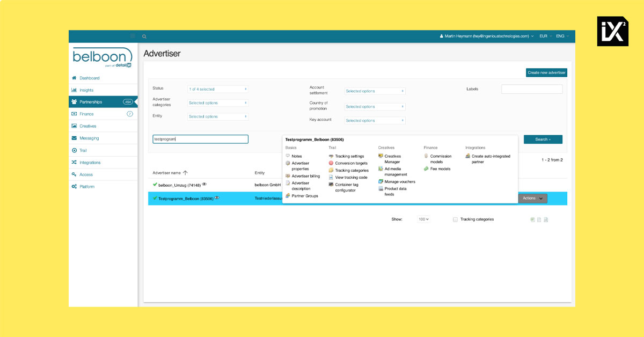Go to Creatives in the sidebar

click(103, 126)
